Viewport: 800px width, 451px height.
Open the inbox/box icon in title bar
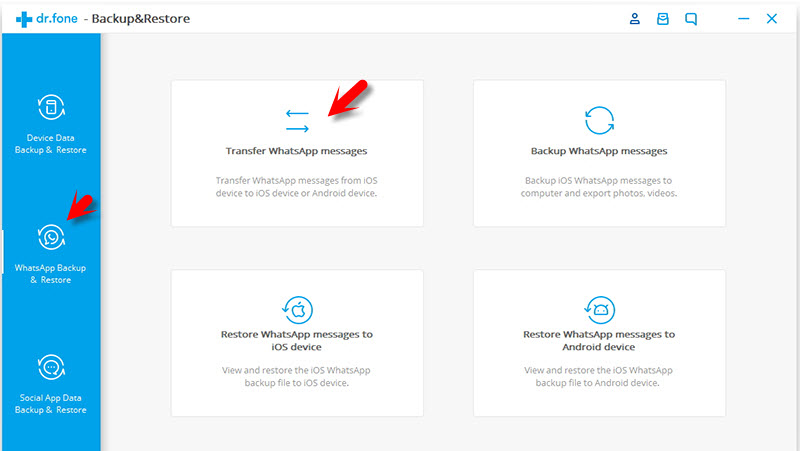663,19
